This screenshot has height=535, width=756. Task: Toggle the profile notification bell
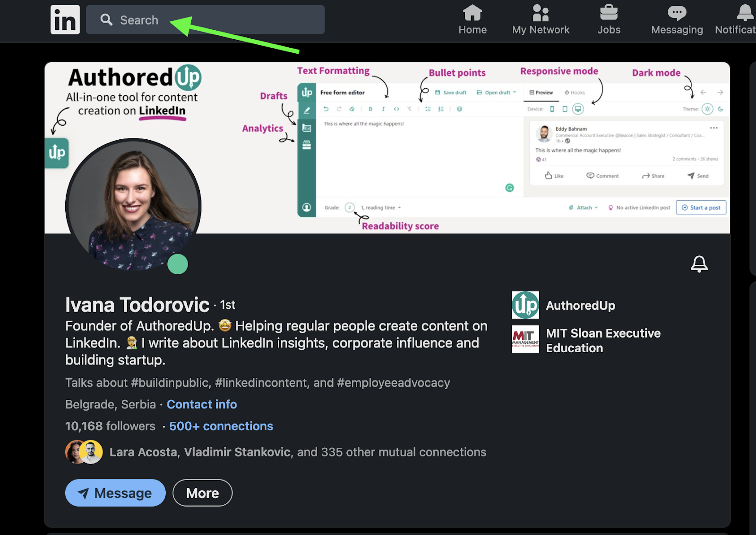tap(699, 264)
